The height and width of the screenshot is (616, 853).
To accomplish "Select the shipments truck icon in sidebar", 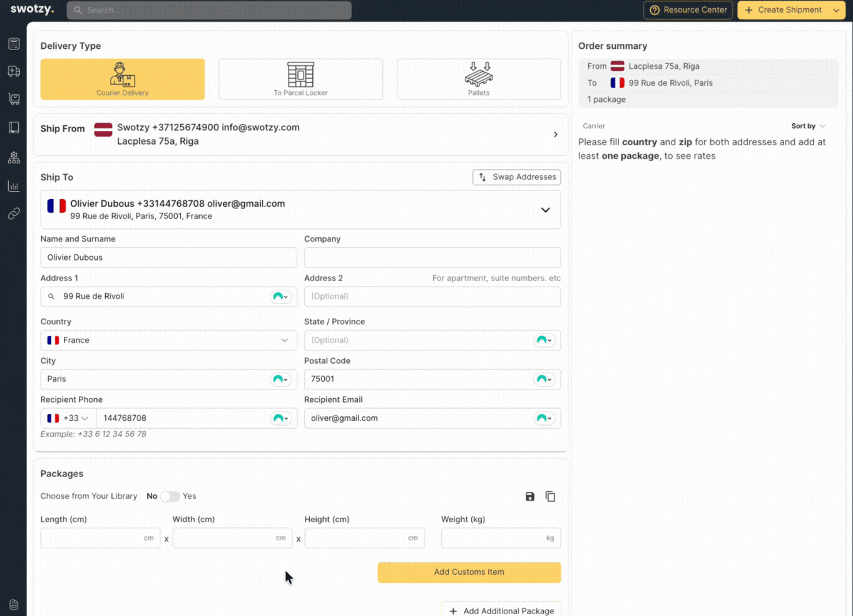I will [14, 71].
